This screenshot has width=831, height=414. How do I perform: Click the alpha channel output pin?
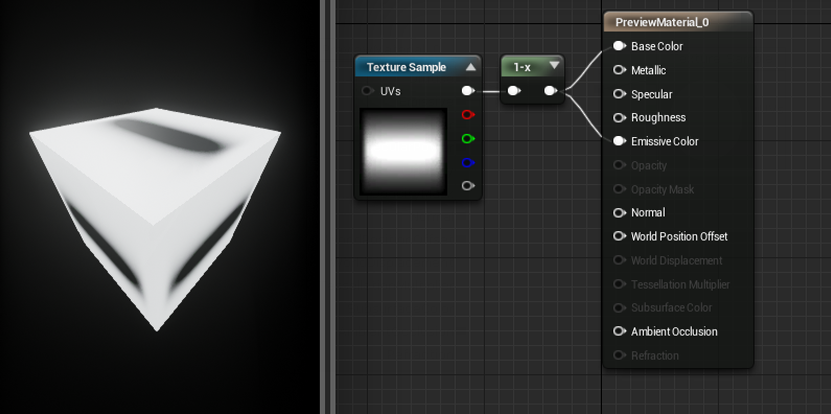tap(468, 186)
